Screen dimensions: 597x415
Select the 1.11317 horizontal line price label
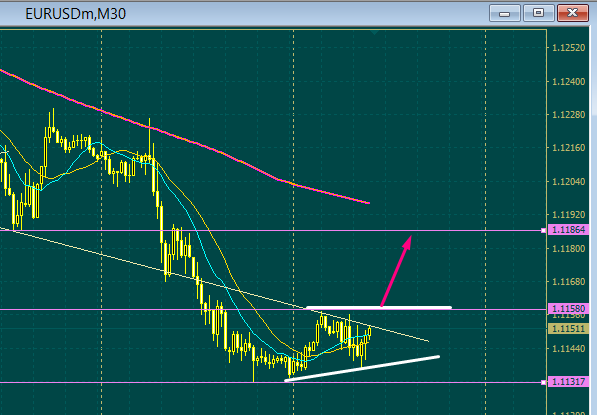coord(568,382)
